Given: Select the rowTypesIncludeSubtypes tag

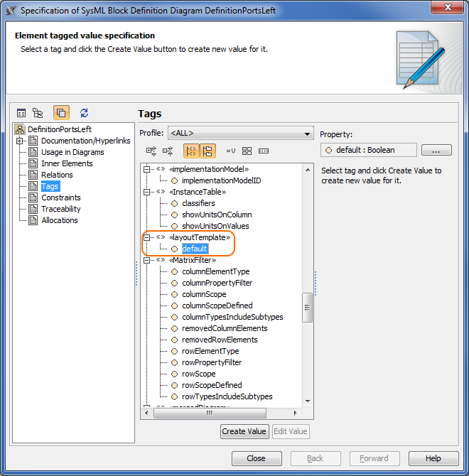Looking at the screenshot, I should point(227,396).
